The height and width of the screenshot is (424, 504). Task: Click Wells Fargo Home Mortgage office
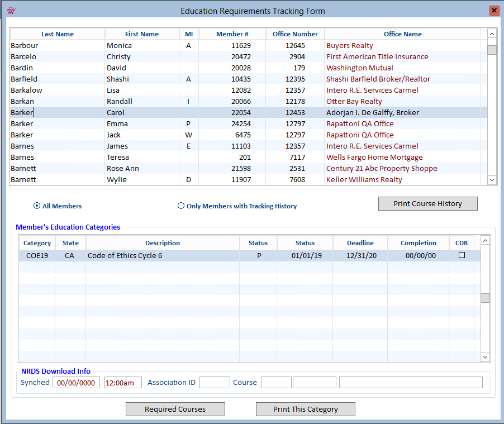click(x=374, y=157)
